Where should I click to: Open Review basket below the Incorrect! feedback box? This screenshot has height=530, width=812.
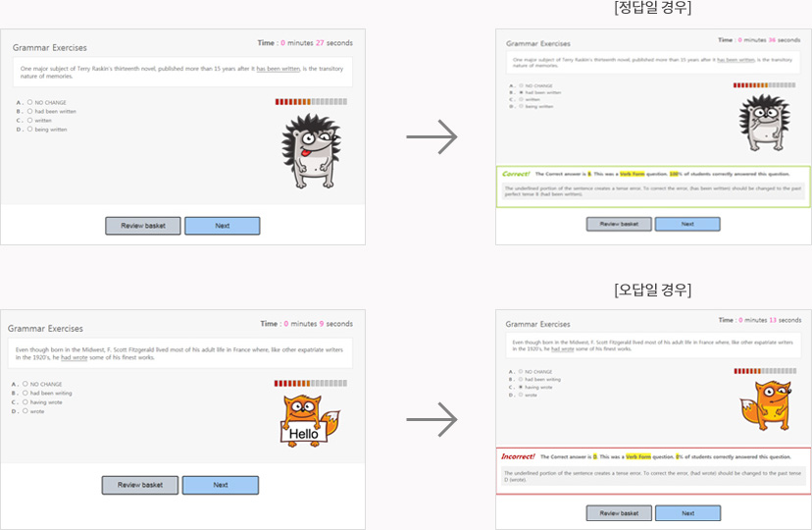point(619,513)
